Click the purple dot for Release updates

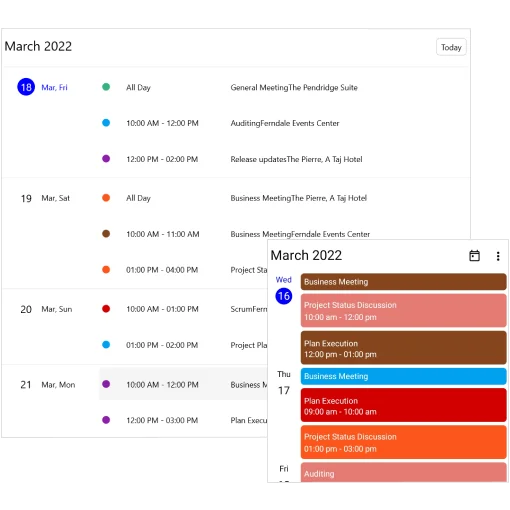point(106,159)
